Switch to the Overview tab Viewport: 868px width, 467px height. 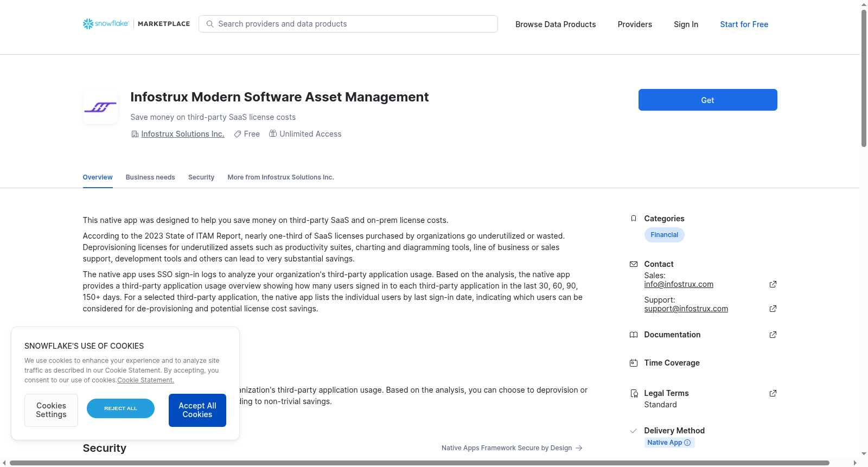click(98, 177)
